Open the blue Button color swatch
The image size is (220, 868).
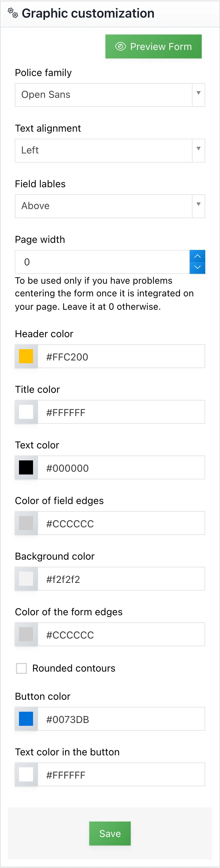(26, 719)
